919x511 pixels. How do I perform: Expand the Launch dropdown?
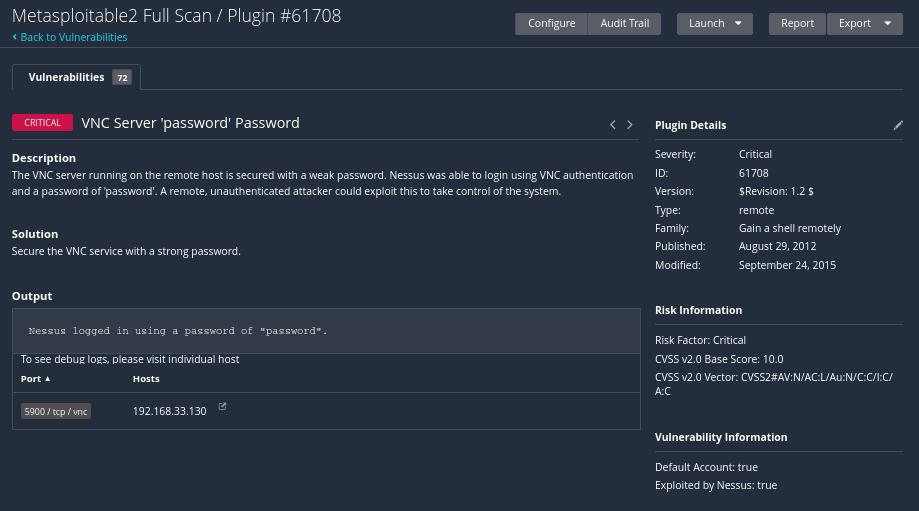click(x=714, y=24)
